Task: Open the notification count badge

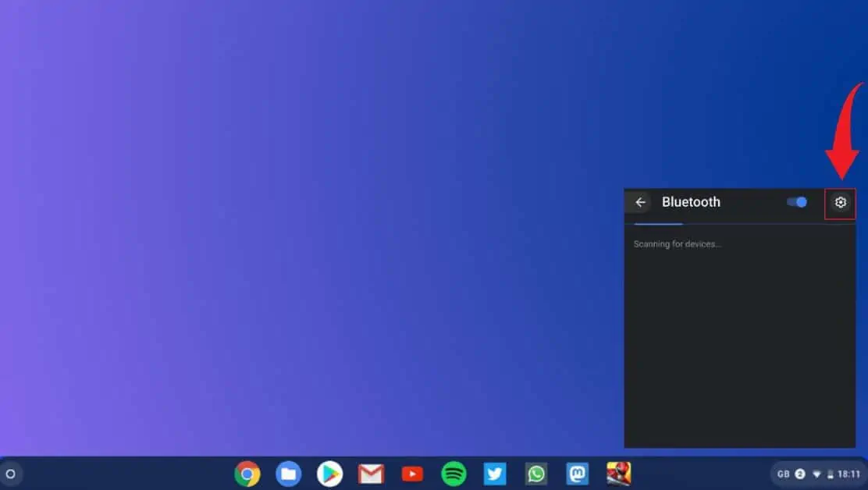Action: coord(800,474)
